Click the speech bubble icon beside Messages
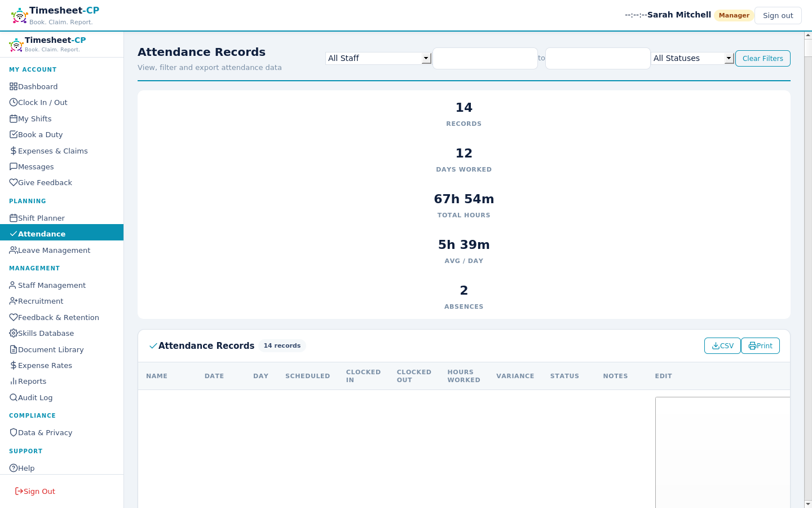 [x=14, y=167]
